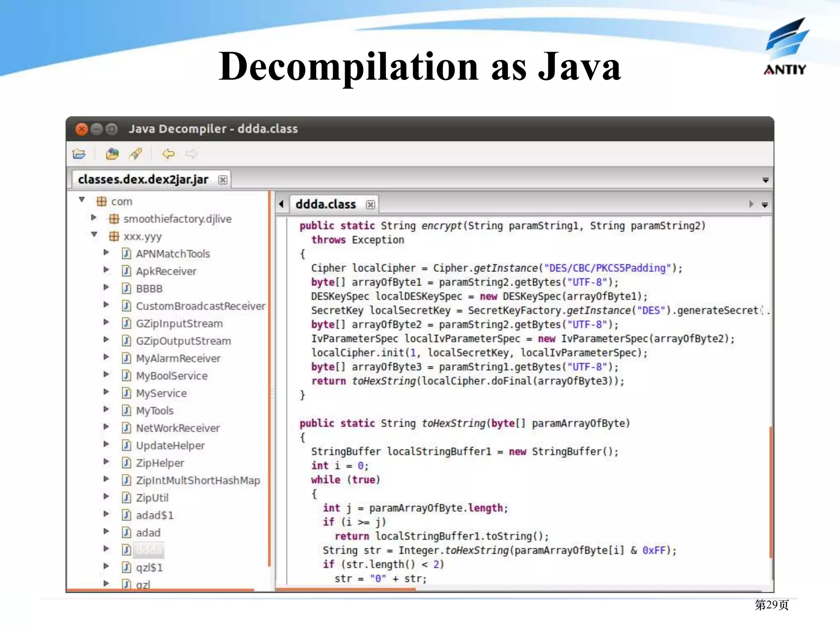Minimize the Java Decompiler window
This screenshot has width=840, height=630.
tap(97, 129)
